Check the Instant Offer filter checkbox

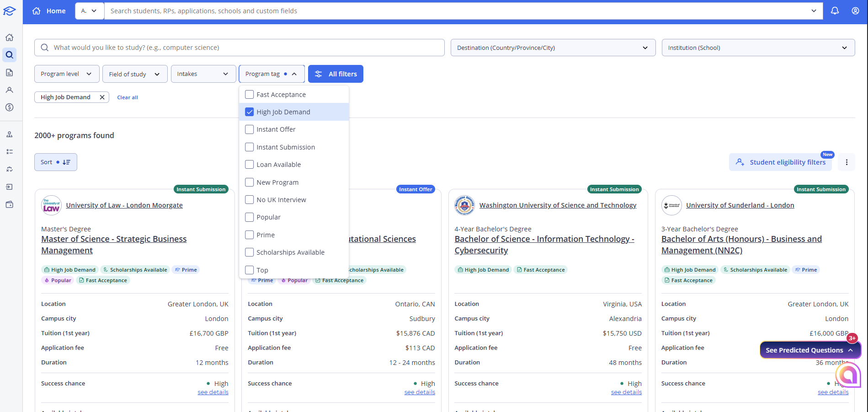pyautogui.click(x=249, y=129)
